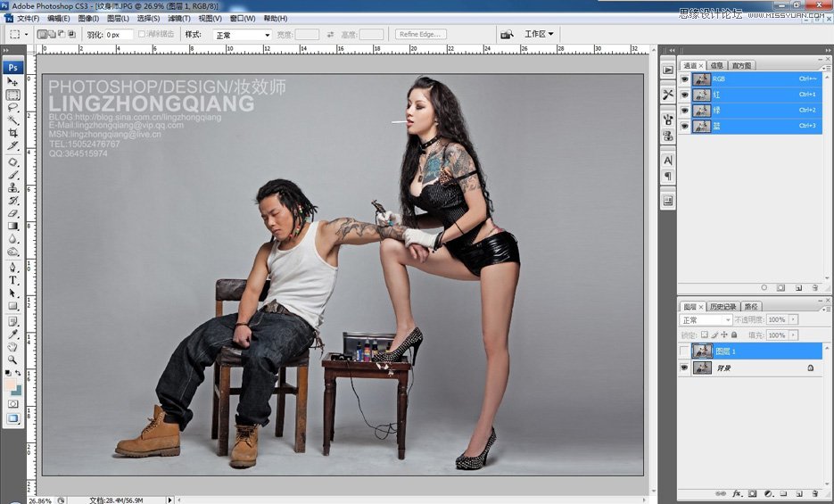Select the Brush tool
834x504 pixels.
point(12,175)
